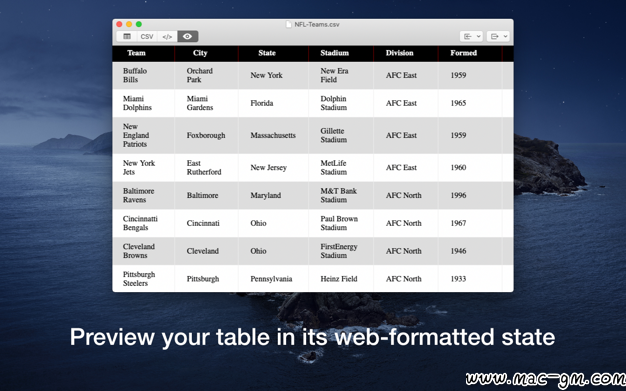Click the Stadium column header

(x=341, y=53)
